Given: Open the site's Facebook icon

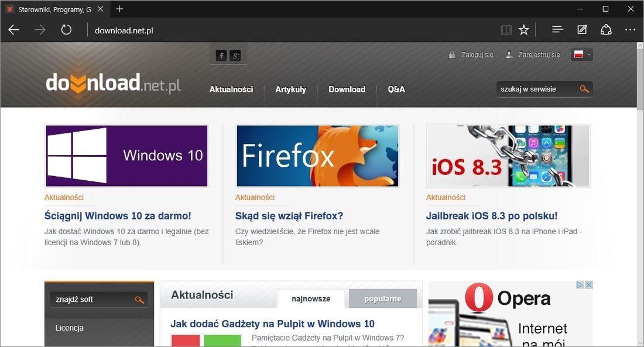Looking at the screenshot, I should 221,56.
